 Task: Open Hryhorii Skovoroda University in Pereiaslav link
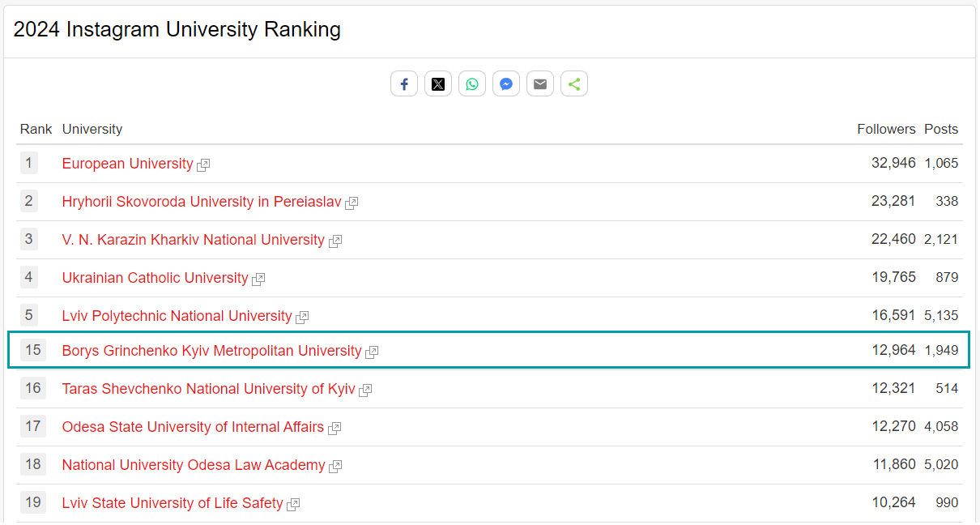tap(202, 202)
